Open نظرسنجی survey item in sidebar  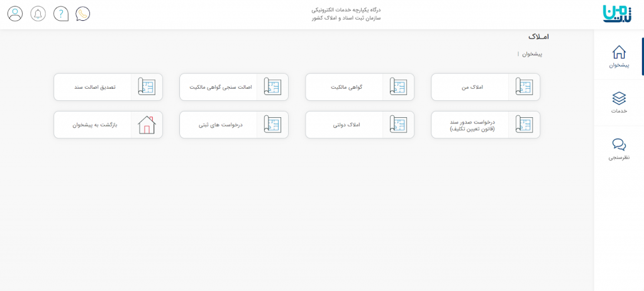pos(619,149)
